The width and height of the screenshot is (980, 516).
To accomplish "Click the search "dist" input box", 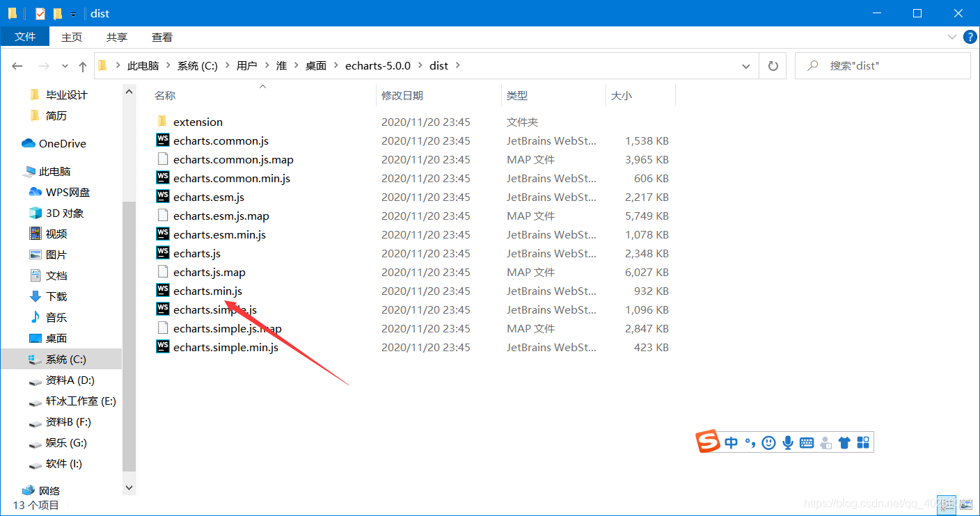I will pos(883,66).
